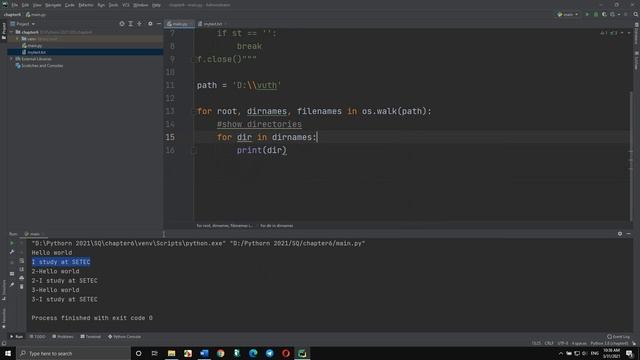The image size is (640, 360).
Task: Click the Rerun icon in Run panel
Action: 12,243
